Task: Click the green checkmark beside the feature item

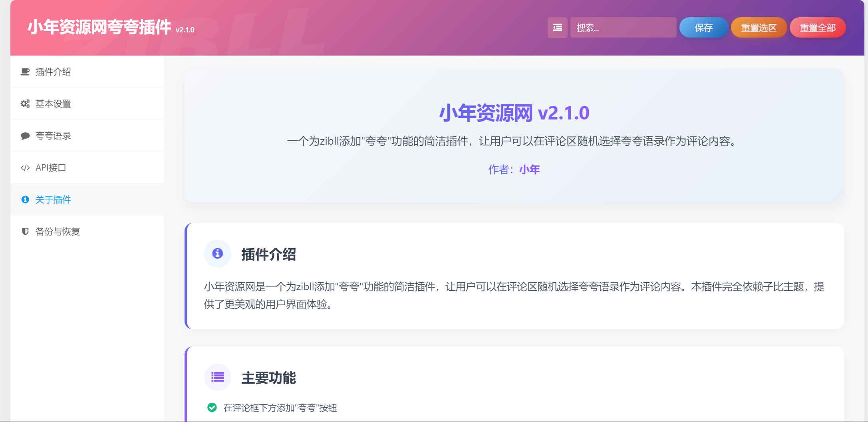Action: (212, 408)
